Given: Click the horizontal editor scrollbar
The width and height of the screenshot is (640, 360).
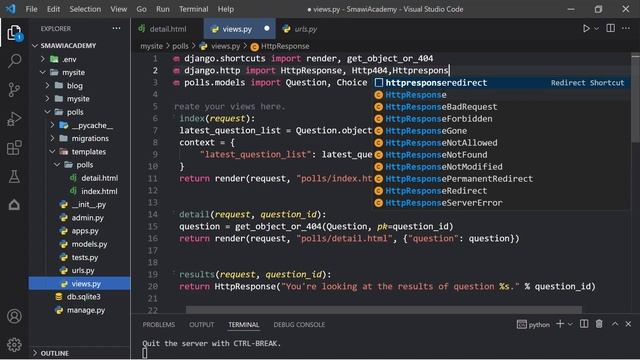Looking at the screenshot, I should (x=384, y=310).
